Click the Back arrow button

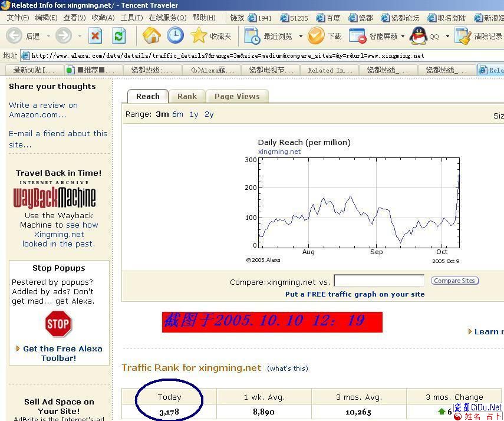pos(15,36)
